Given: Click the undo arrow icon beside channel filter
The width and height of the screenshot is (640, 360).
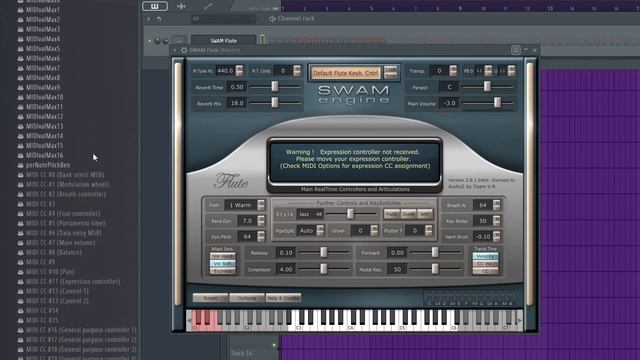Looking at the screenshot, I should point(159,19).
